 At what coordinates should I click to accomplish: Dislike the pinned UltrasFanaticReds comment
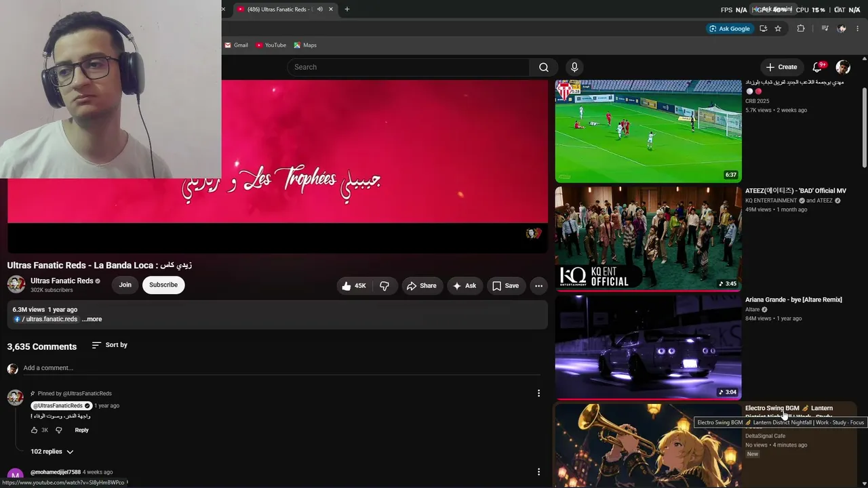59,430
